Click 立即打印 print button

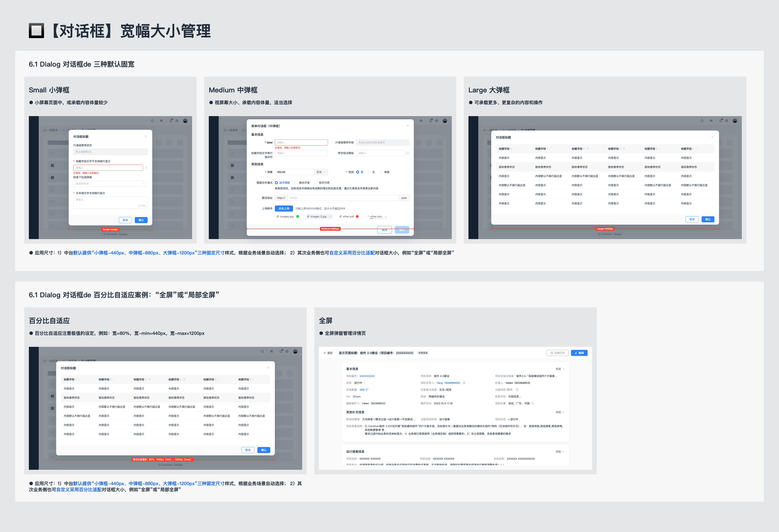pyautogui.click(x=557, y=353)
